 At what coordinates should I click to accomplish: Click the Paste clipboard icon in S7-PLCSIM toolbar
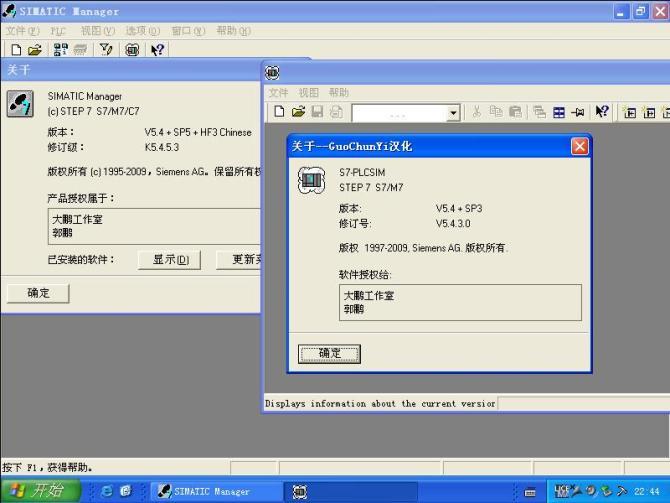coord(515,112)
